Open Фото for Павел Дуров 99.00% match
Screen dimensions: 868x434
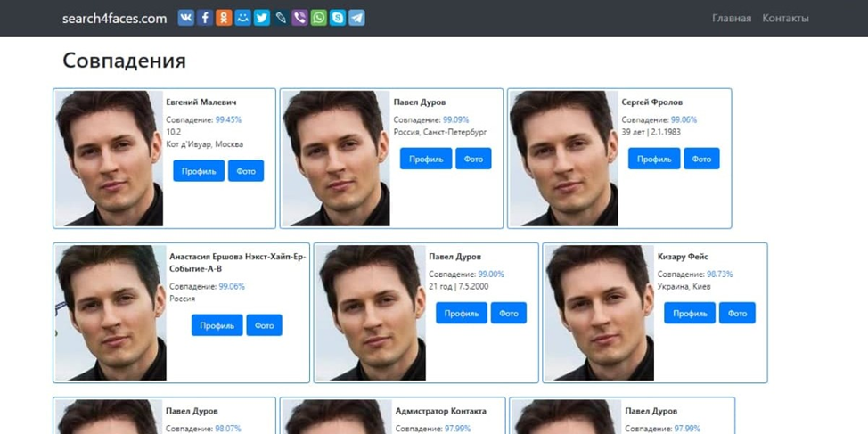point(509,313)
